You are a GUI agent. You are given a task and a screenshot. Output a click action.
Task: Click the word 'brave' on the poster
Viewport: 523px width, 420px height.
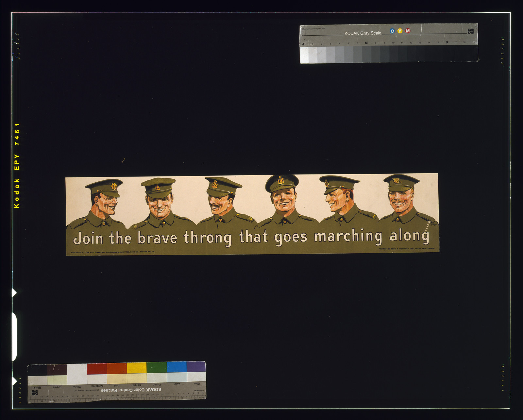coord(157,238)
